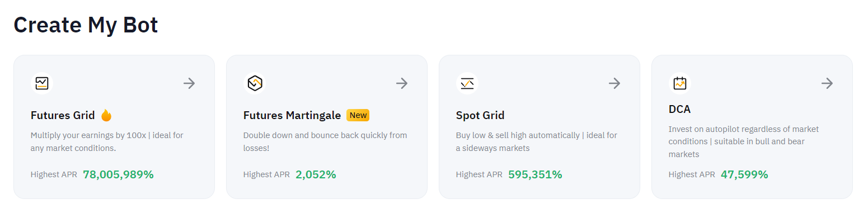Click the flame icon beside Futures Grid

pos(106,115)
